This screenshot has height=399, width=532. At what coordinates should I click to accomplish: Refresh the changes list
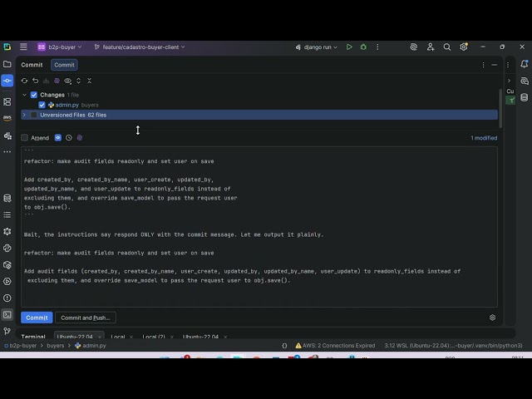point(24,81)
